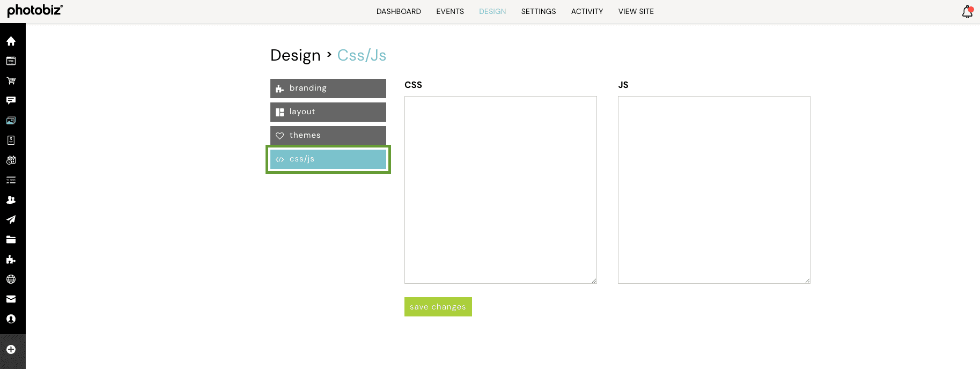Screen dimensions: 980x369
Task: Focus the CSS code text area
Action: tap(500, 190)
